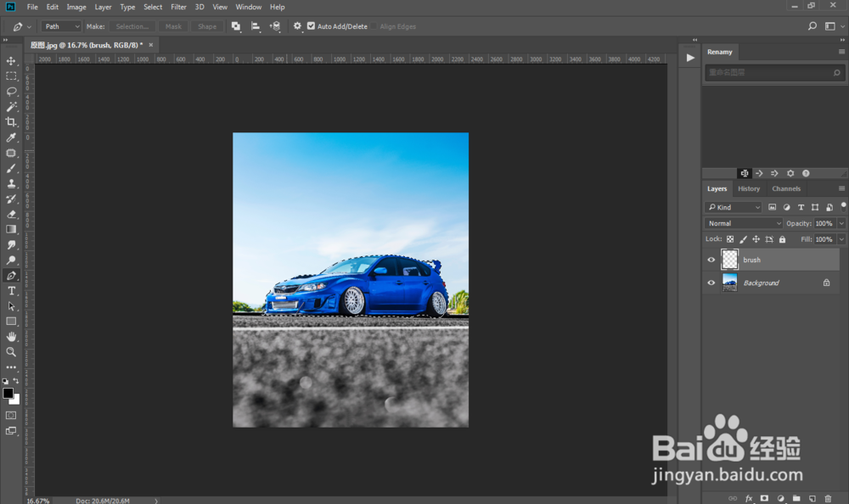849x504 pixels.
Task: Open the layer Kind filter dropdown
Action: [x=734, y=207]
